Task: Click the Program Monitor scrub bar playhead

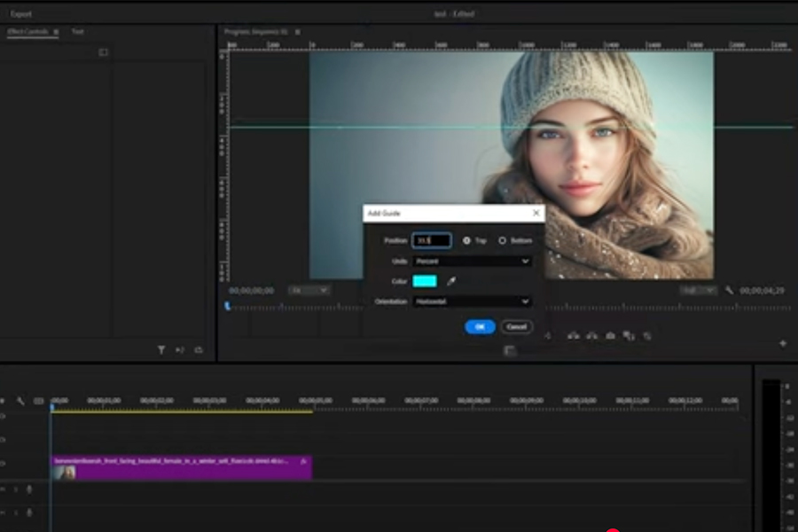Action: pyautogui.click(x=228, y=306)
